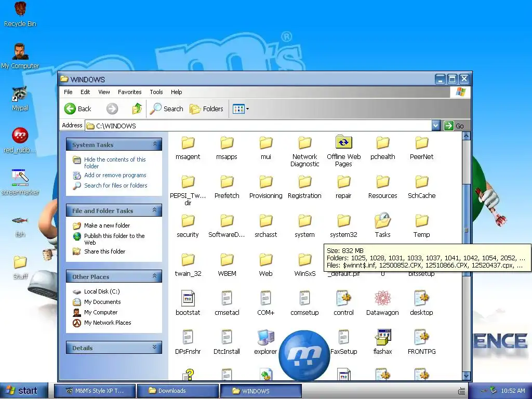Select the msapps folder
This screenshot has height=399, width=532.
227,148
